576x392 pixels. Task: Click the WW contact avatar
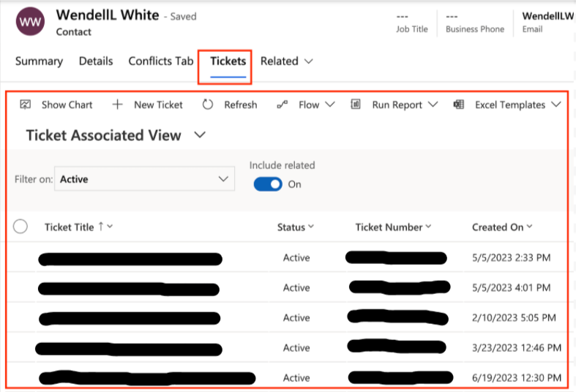point(30,21)
